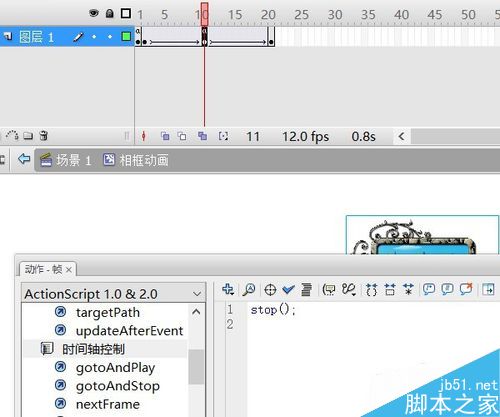Check syntax with checkmark icon
The width and height of the screenshot is (500, 417).
(x=288, y=290)
